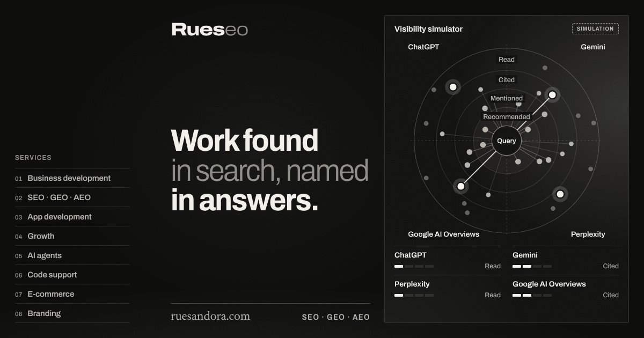
Task: Click the highlighted Google AI Overviews marker node
Action: 460,186
